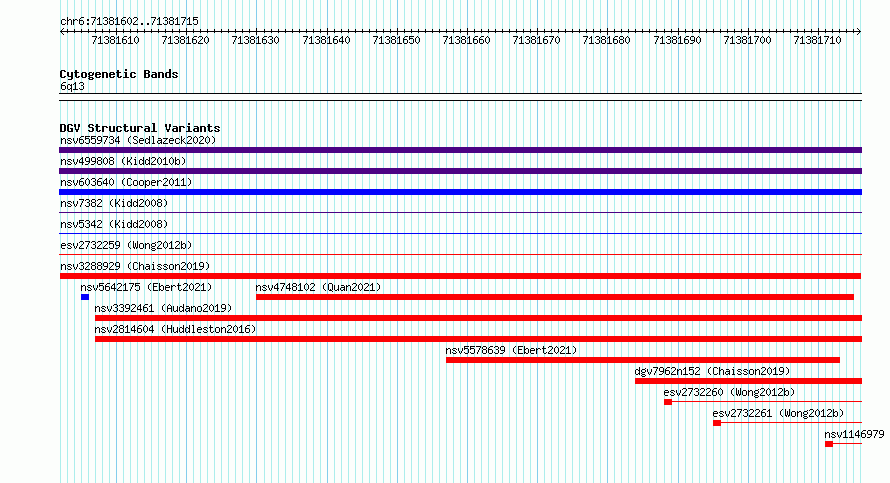This screenshot has width=890, height=483.
Task: Click ruler position 71381650
Action: (396, 40)
